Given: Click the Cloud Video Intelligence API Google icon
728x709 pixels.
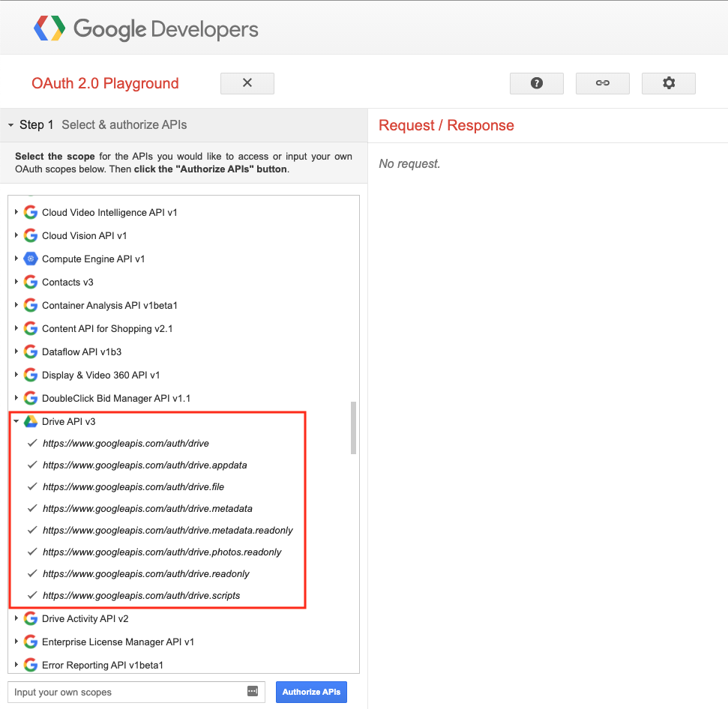Looking at the screenshot, I should coord(31,212).
